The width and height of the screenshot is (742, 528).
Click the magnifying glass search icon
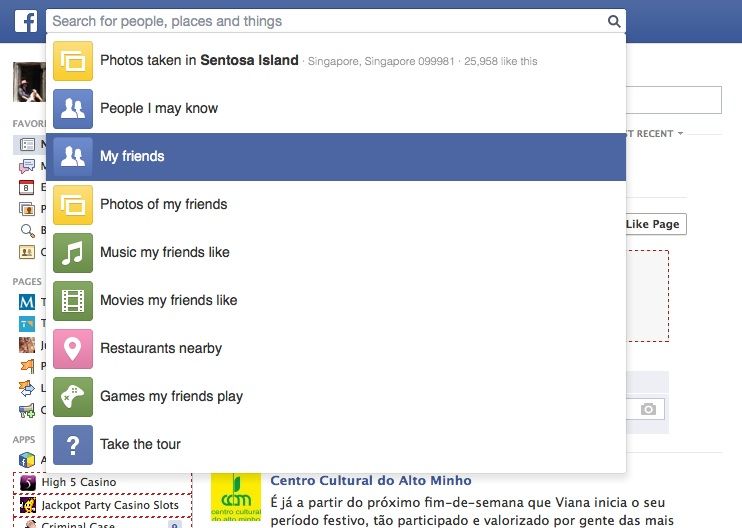[613, 21]
